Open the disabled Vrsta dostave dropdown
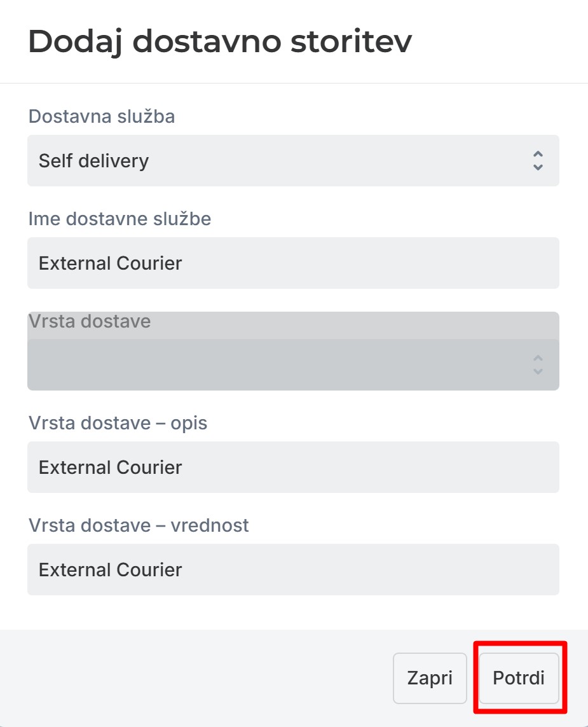 293,365
